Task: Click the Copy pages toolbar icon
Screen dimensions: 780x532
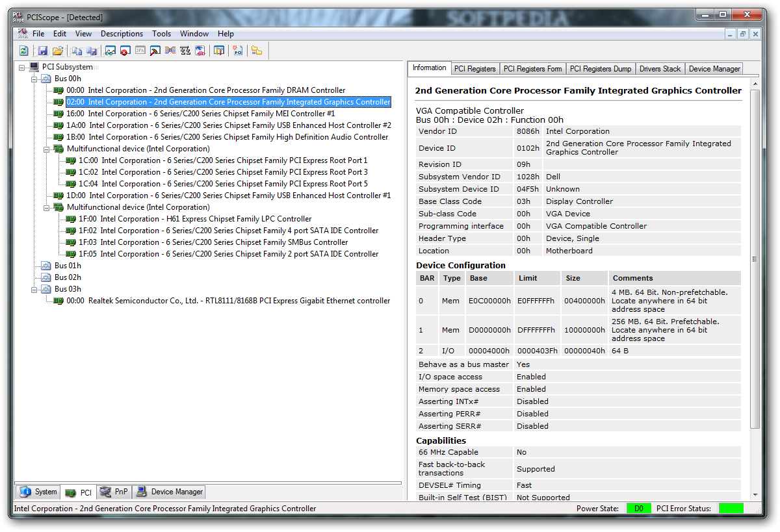Action: click(x=77, y=51)
